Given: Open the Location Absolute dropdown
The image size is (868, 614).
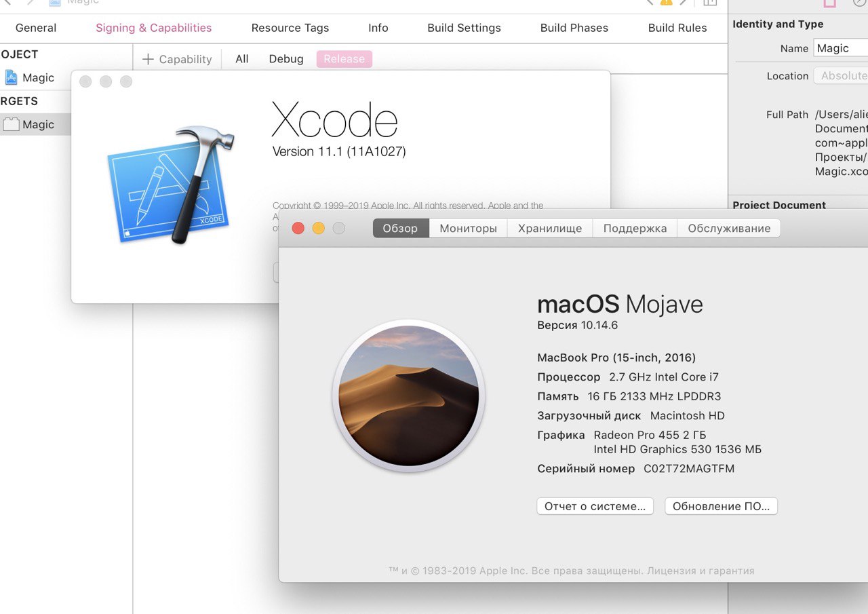Looking at the screenshot, I should (841, 76).
